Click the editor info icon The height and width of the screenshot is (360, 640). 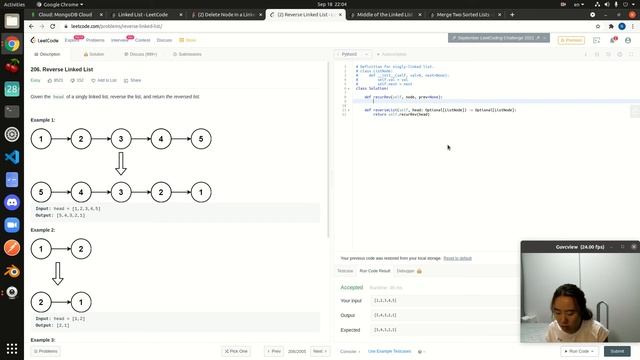[586, 54]
